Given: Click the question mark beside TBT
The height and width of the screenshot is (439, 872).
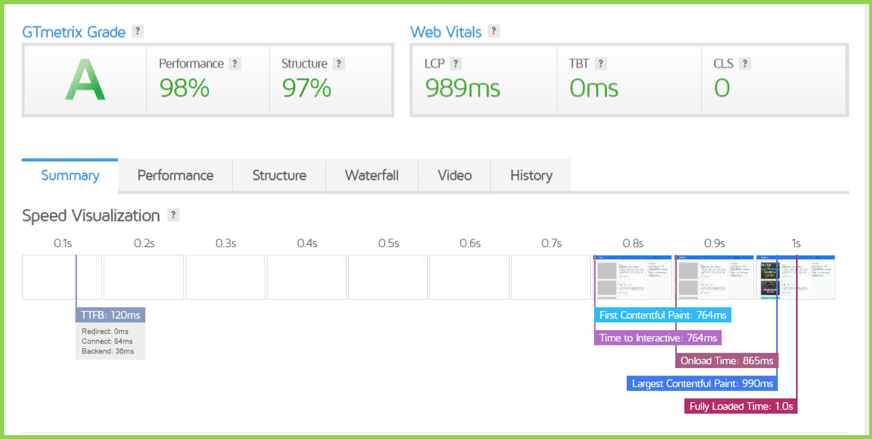Looking at the screenshot, I should pos(600,64).
